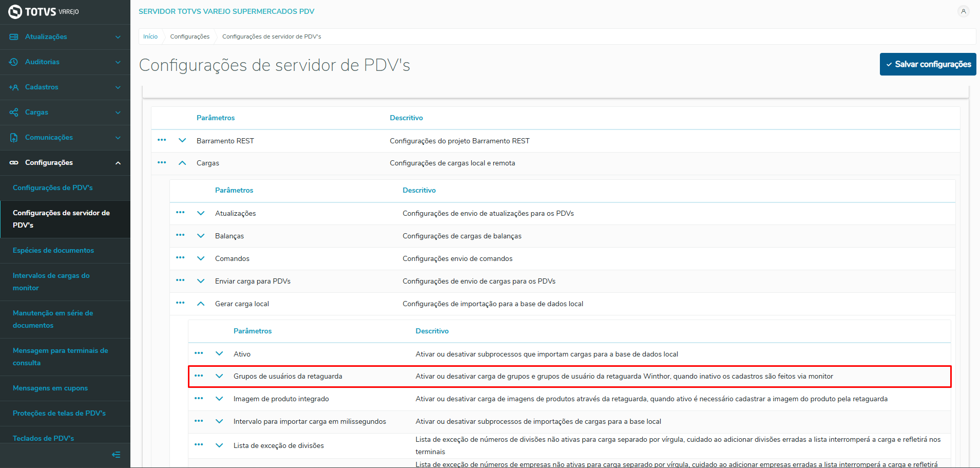Open Intervalos de cargas do monitor
The image size is (980, 468).
(x=65, y=282)
